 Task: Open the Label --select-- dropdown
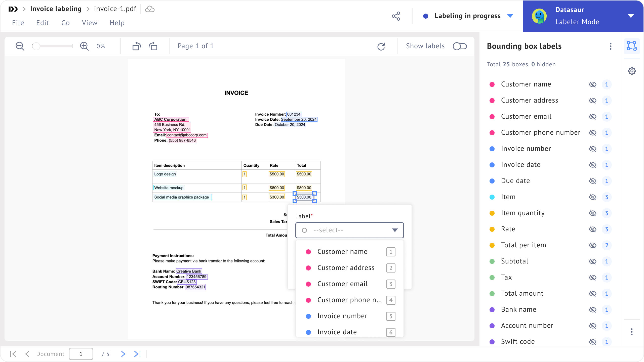(349, 230)
